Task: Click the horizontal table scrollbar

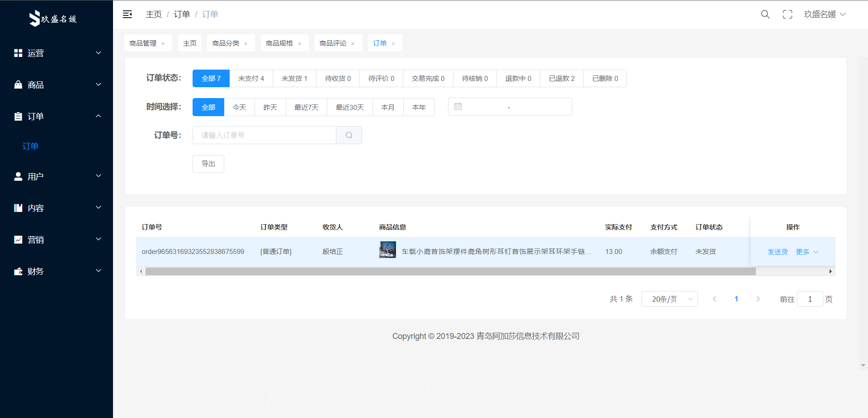Action: click(x=450, y=272)
